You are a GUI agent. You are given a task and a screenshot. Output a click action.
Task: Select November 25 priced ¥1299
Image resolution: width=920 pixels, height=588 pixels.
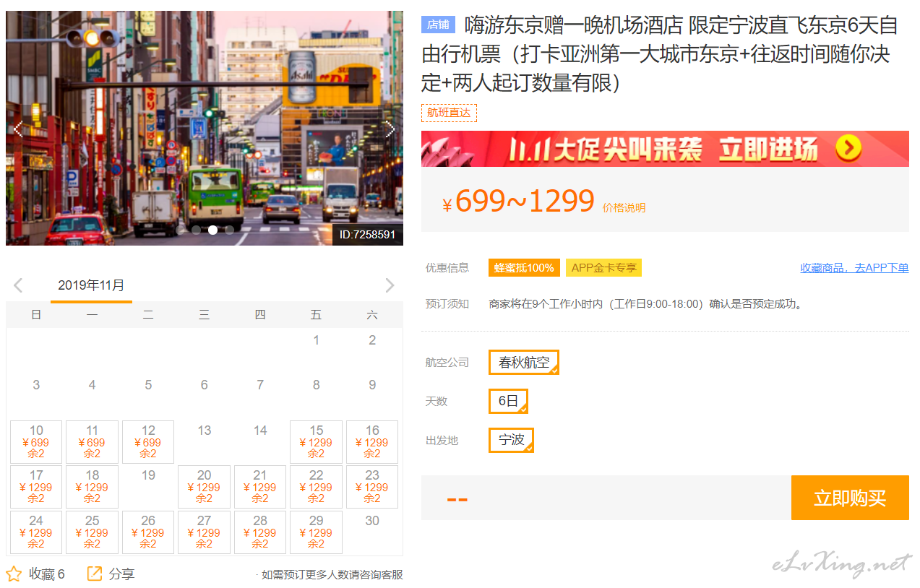(x=92, y=532)
